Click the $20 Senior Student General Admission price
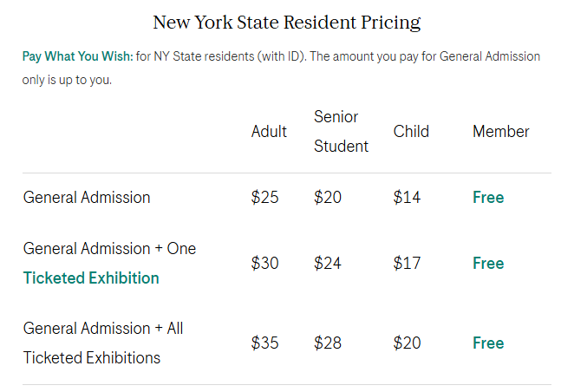Screen dimensions: 561x392 click(x=327, y=198)
